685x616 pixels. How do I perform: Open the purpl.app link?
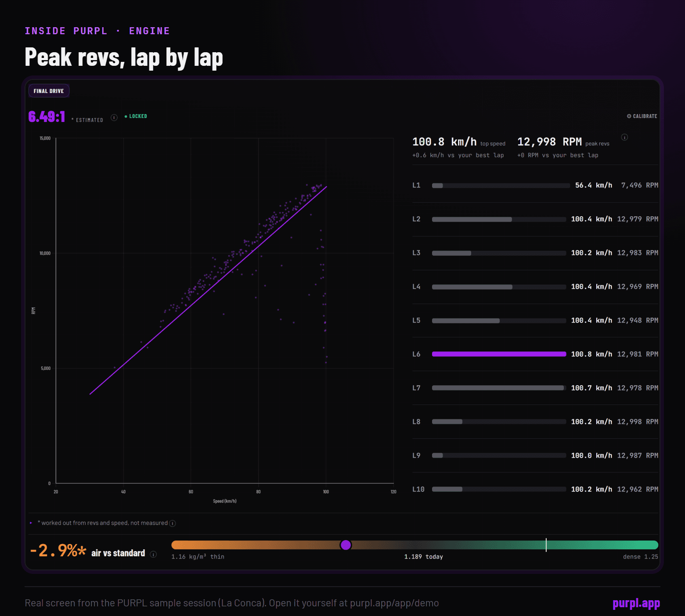pos(636,603)
